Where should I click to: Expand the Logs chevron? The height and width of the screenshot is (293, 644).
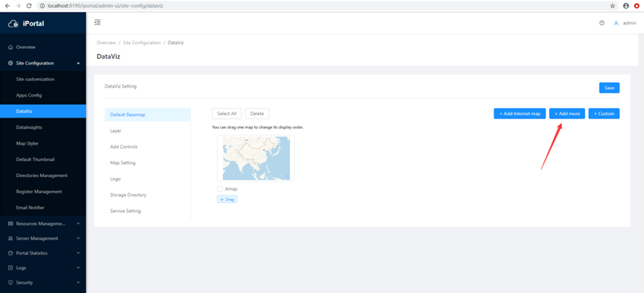click(78, 267)
